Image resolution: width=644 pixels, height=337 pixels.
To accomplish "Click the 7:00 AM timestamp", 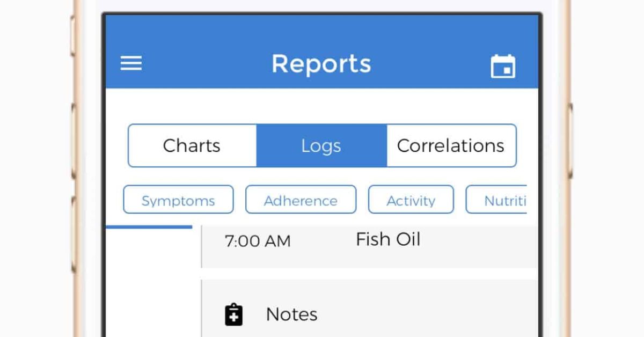I will [x=258, y=241].
